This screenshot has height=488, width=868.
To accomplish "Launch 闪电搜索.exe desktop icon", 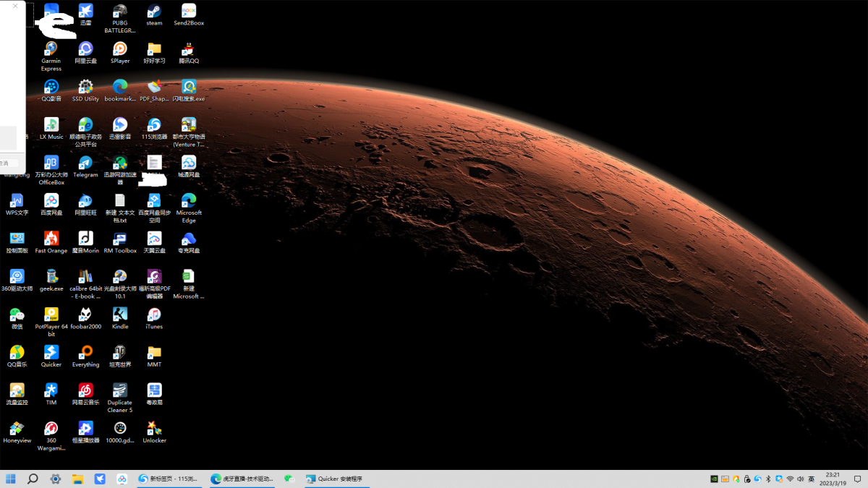I will [189, 91].
